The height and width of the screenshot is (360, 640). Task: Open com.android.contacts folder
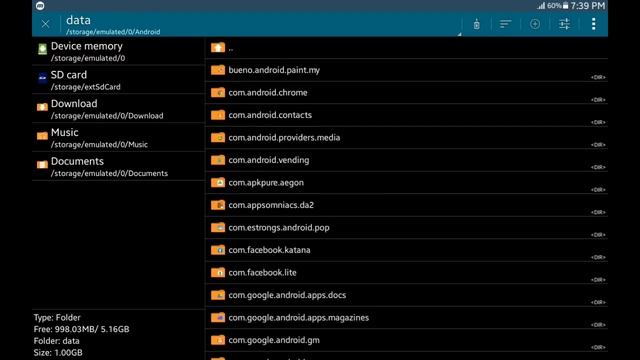[407, 115]
